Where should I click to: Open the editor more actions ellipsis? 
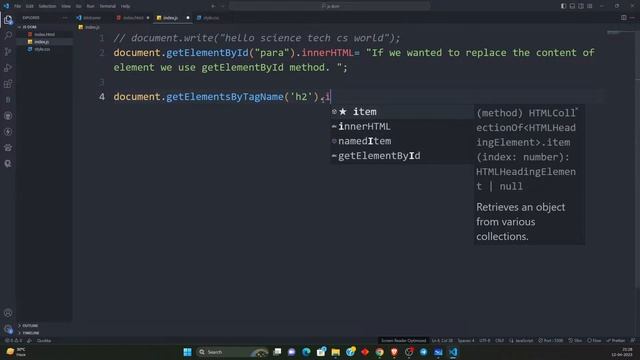[x=632, y=18]
